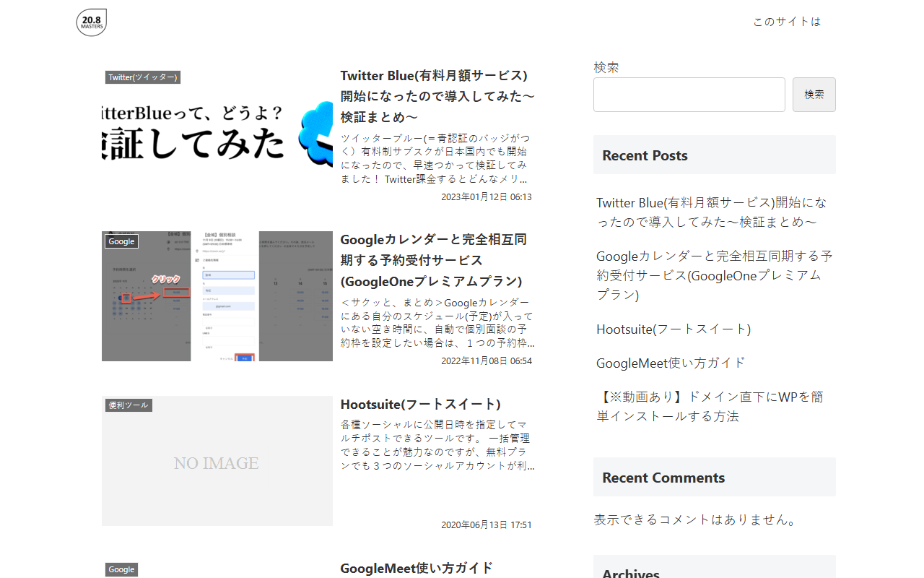Submit search with the 検索 button
924x578 pixels.
(814, 95)
